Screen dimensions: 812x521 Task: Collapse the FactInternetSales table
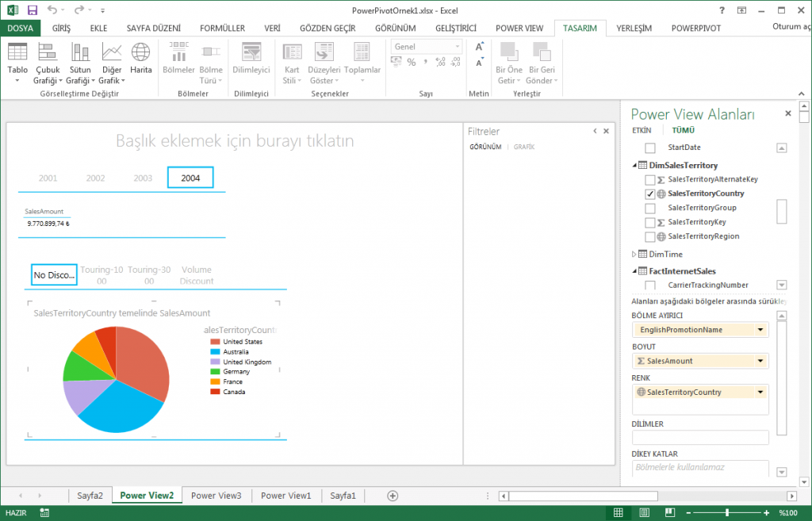[x=634, y=271]
